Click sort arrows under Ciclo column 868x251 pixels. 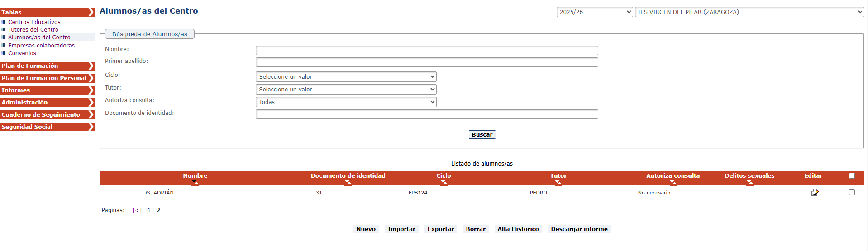(444, 183)
